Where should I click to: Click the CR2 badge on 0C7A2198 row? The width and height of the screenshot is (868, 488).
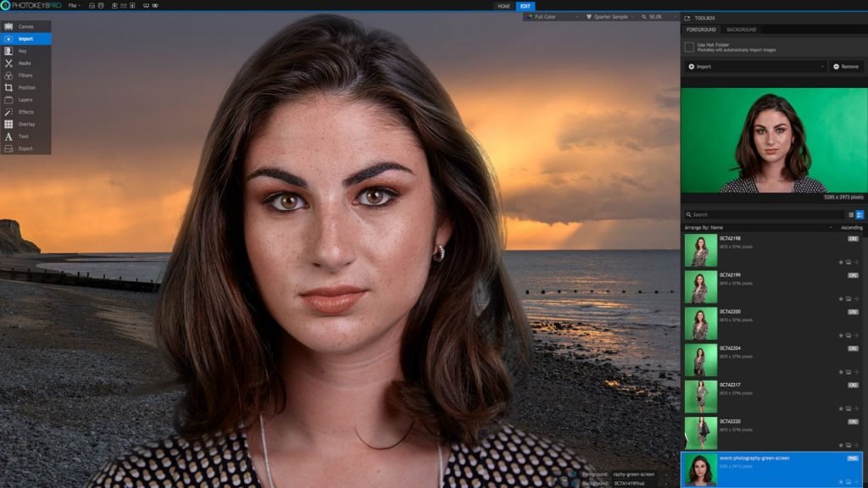click(853, 238)
